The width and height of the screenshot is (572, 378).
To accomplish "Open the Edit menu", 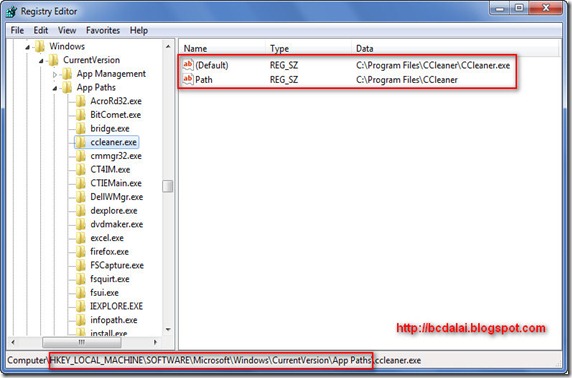I will [x=41, y=30].
